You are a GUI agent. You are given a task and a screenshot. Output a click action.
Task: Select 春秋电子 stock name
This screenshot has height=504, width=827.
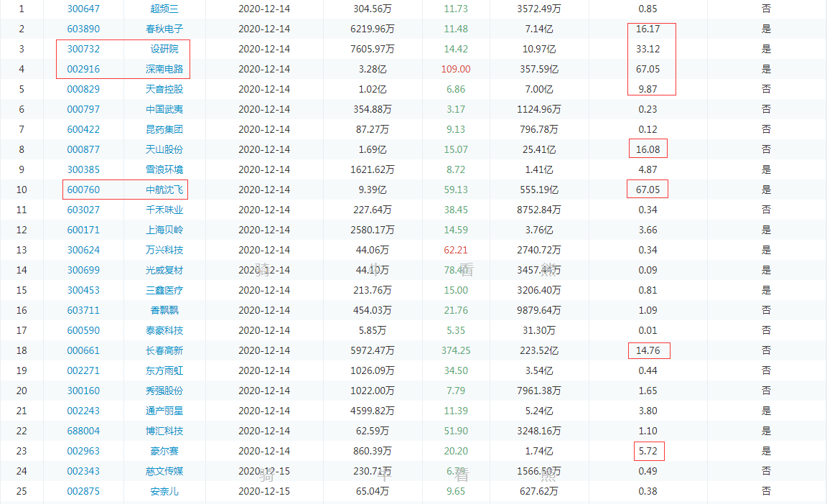coord(163,29)
